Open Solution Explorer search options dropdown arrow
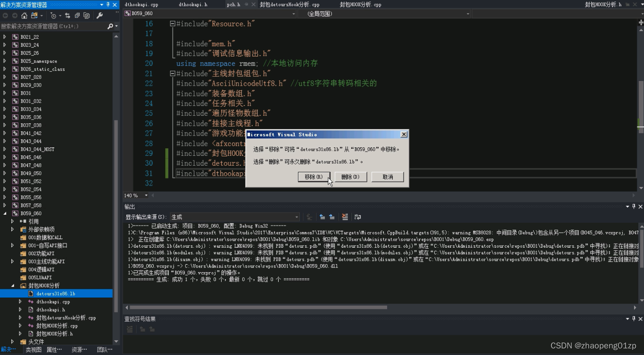Image resolution: width=644 pixels, height=355 pixels. 116,26
